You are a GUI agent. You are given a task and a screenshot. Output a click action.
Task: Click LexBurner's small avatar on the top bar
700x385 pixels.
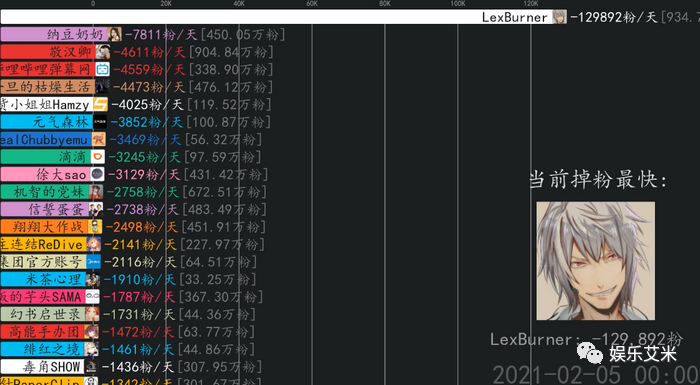(x=559, y=17)
